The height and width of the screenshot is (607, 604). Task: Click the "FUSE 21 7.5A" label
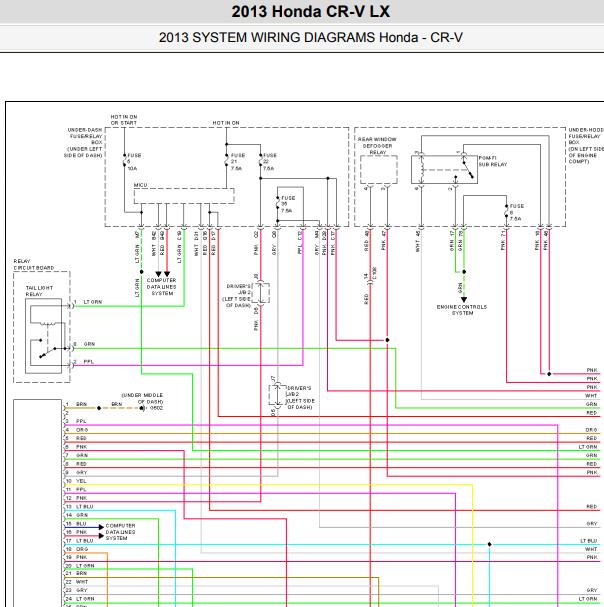pyautogui.click(x=237, y=162)
